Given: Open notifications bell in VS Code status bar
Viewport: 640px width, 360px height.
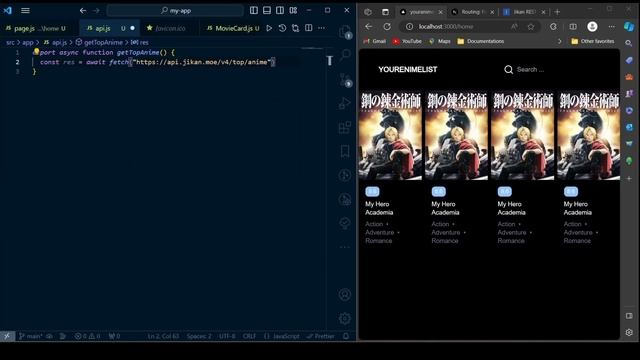Looking at the screenshot, I should point(346,336).
